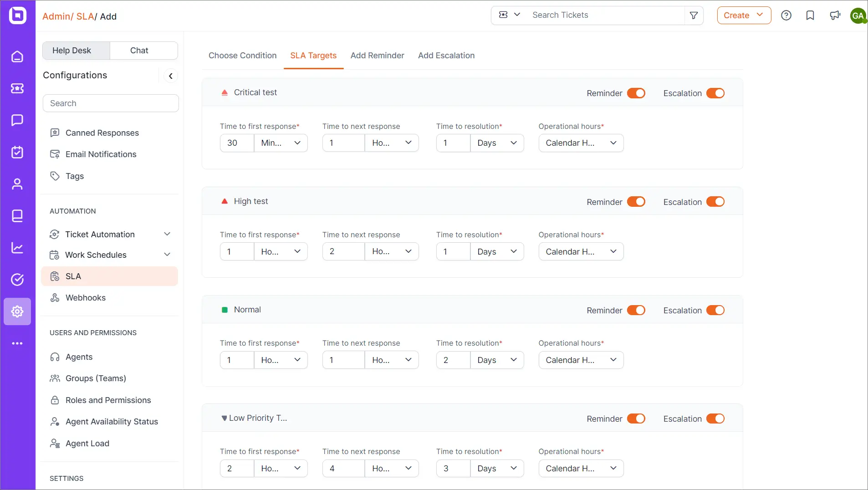Screen dimensions: 868x490
Task: Navigate to Roles and Permissions
Action: [108, 400]
